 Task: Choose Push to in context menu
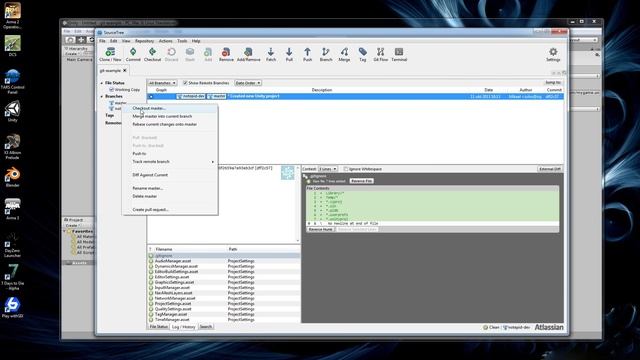(170, 153)
